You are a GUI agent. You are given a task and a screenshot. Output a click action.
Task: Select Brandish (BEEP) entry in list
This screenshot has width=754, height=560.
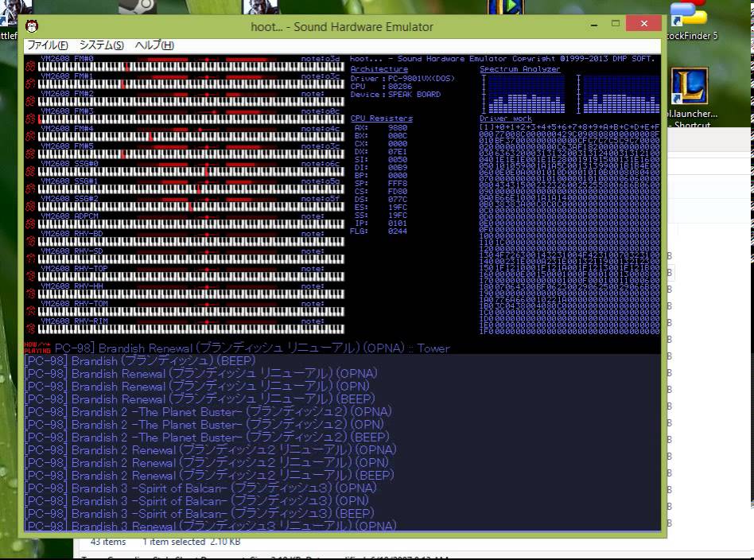click(140, 361)
